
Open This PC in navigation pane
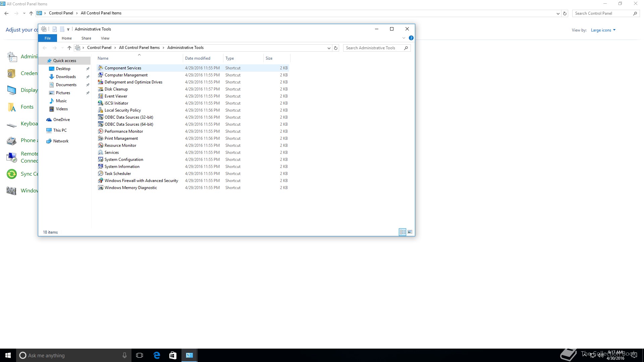click(60, 130)
